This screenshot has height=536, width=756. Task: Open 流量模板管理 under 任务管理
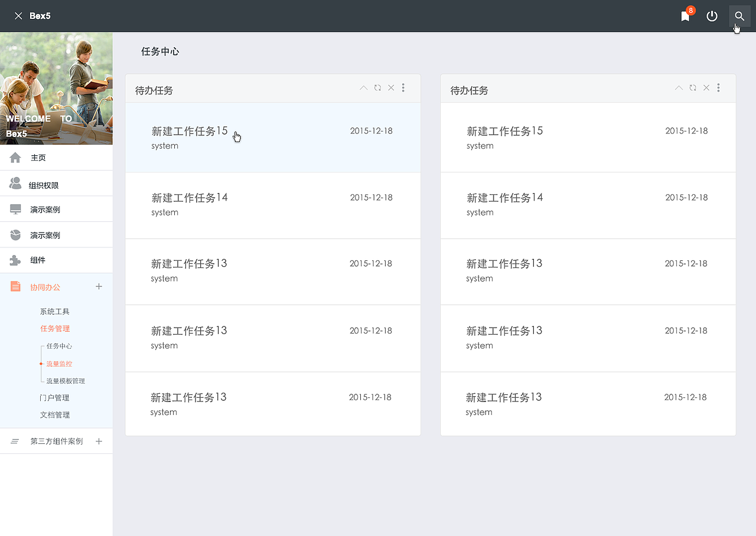[66, 381]
